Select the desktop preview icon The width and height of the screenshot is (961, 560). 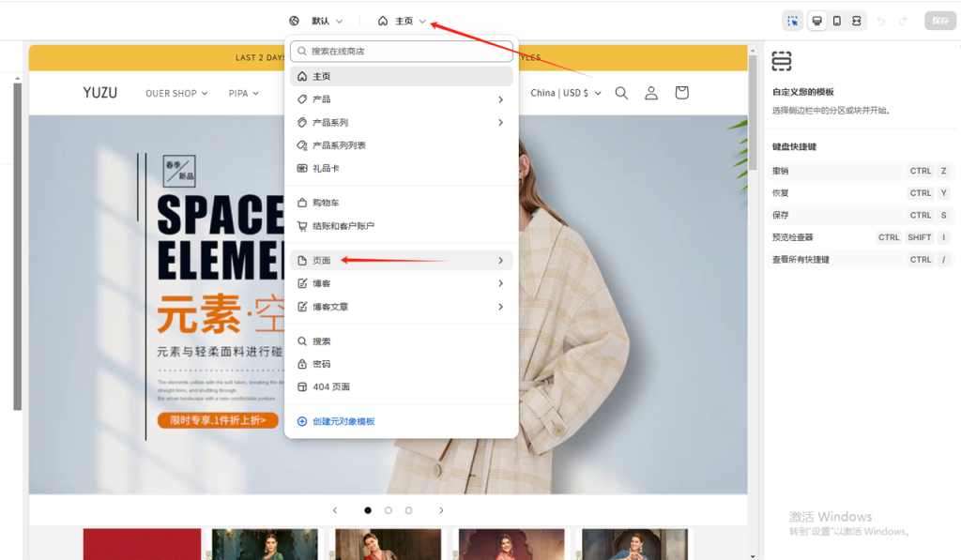tap(816, 19)
